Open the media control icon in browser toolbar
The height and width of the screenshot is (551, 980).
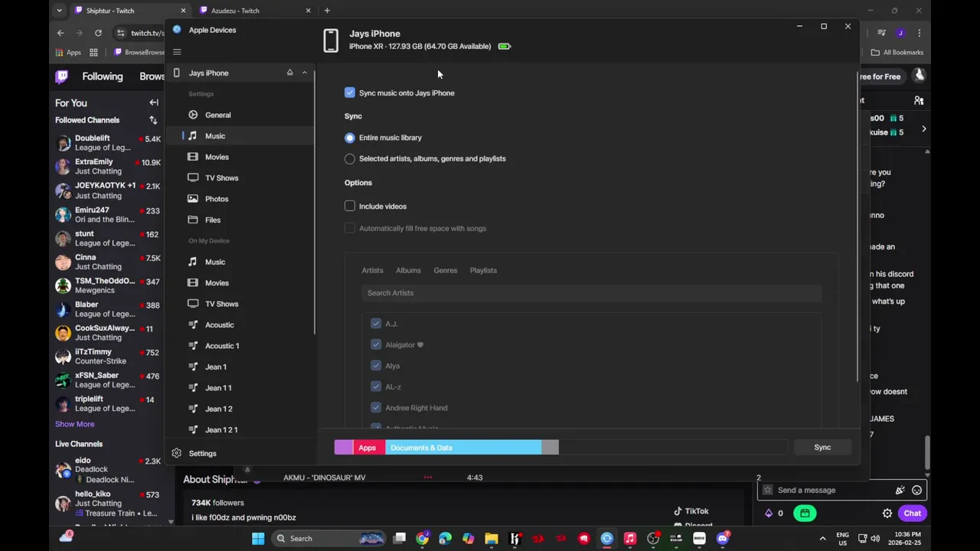point(881,33)
